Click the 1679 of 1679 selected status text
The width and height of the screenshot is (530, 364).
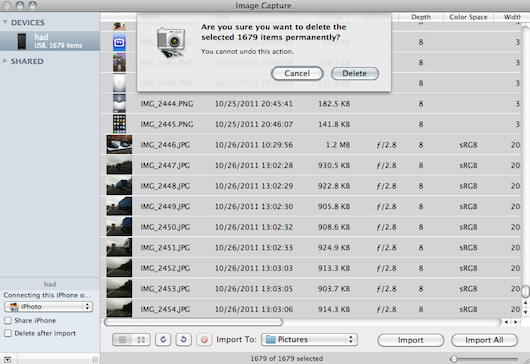[287, 359]
